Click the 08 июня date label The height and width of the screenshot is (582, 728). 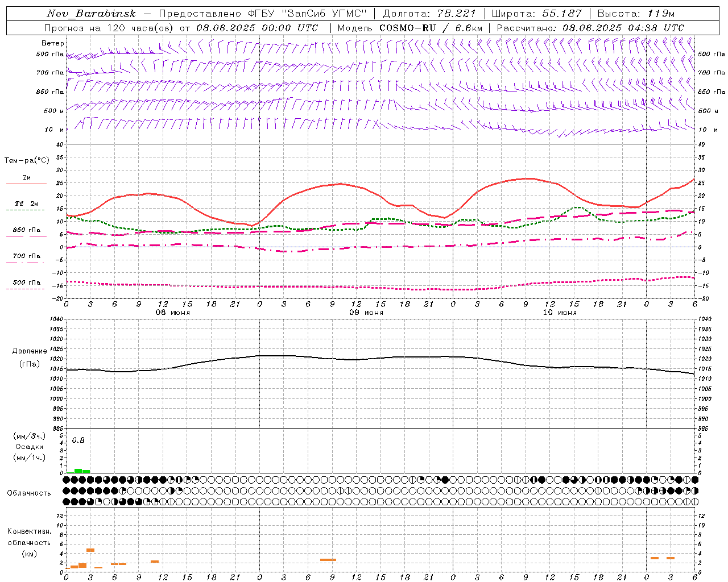point(173,313)
